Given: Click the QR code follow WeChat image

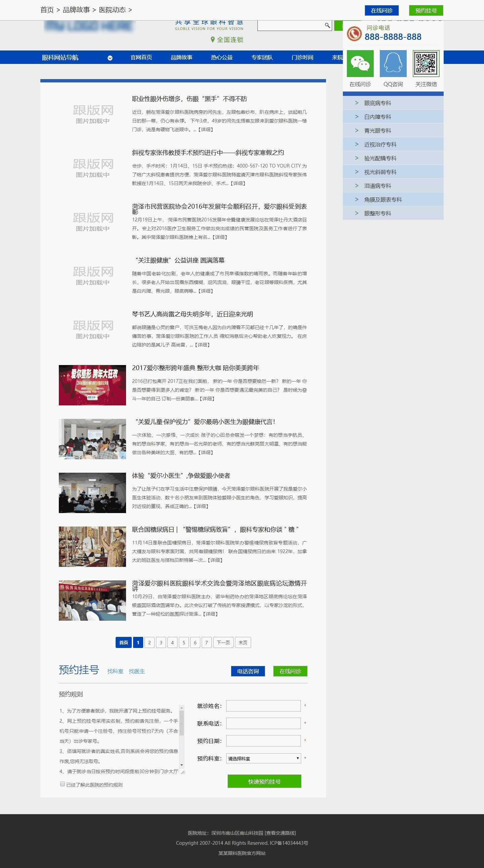Looking at the screenshot, I should tap(426, 63).
